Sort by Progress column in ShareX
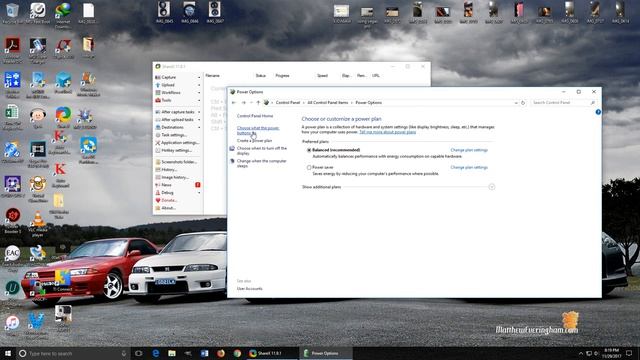Image resolution: width=640 pixels, height=360 pixels. [282, 76]
